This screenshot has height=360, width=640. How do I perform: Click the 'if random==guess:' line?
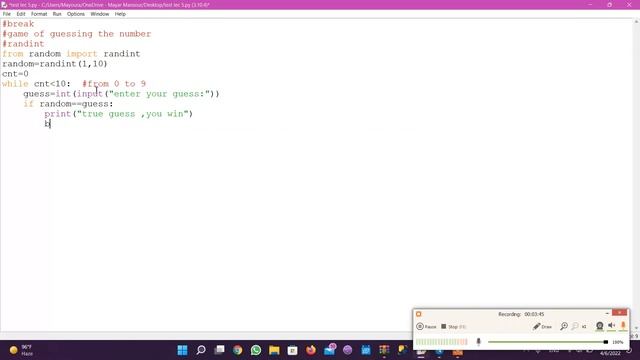point(68,104)
